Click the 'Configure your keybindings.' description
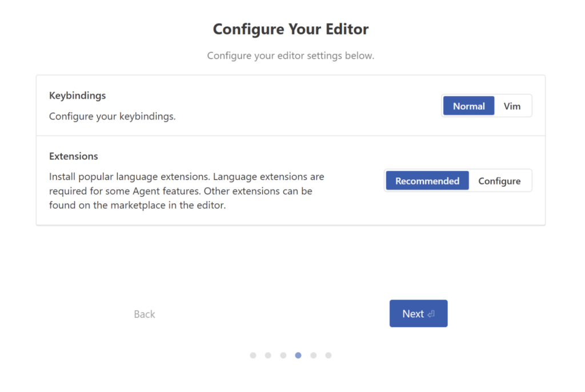 [x=113, y=116]
